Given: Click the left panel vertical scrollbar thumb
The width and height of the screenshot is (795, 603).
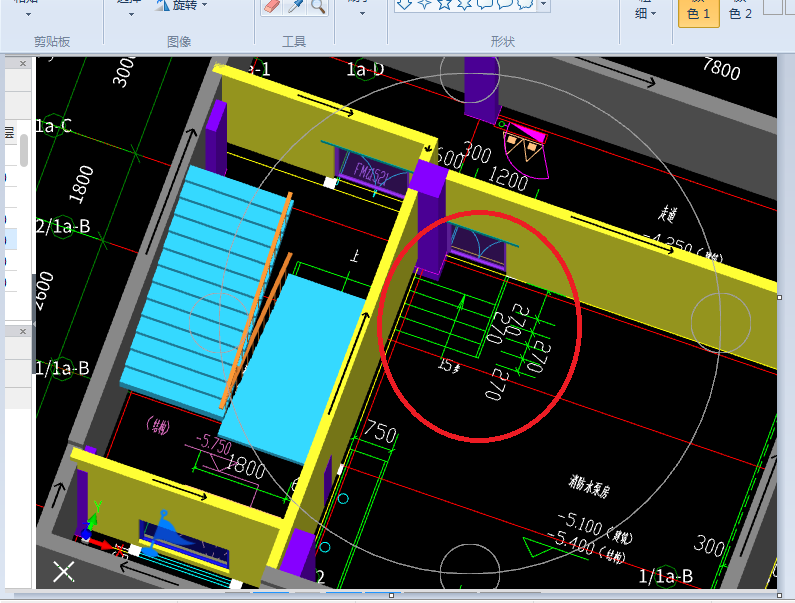Looking at the screenshot, I should tap(24, 150).
